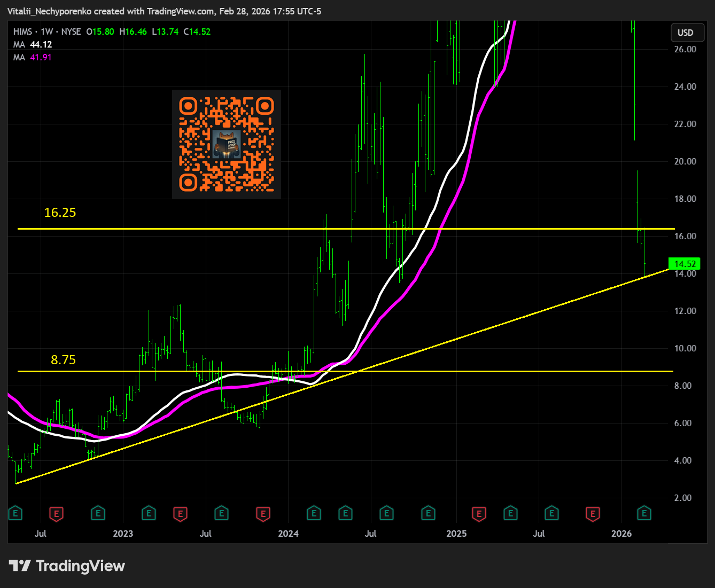Click the TradingView logo in the bottom left
The image size is (715, 588).
click(67, 566)
